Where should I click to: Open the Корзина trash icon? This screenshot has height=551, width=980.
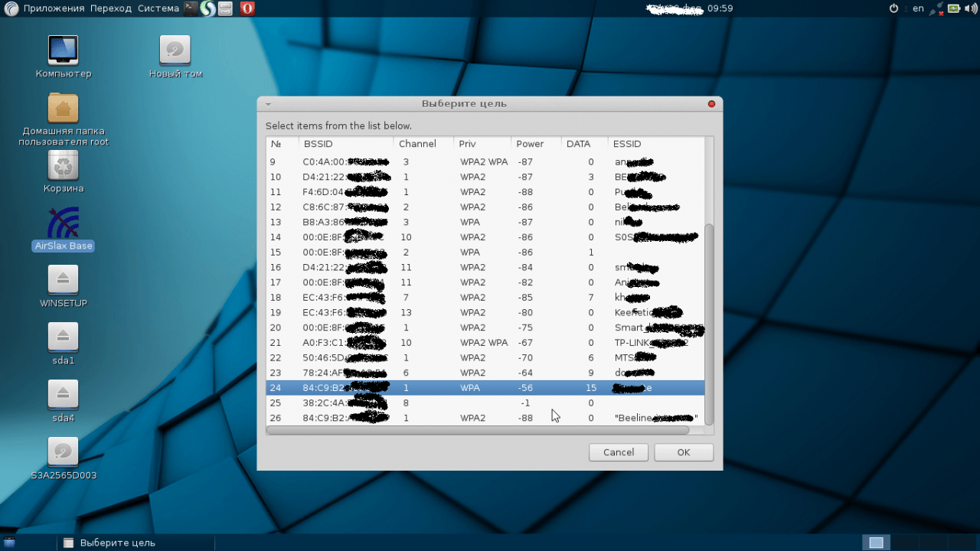pos(64,165)
